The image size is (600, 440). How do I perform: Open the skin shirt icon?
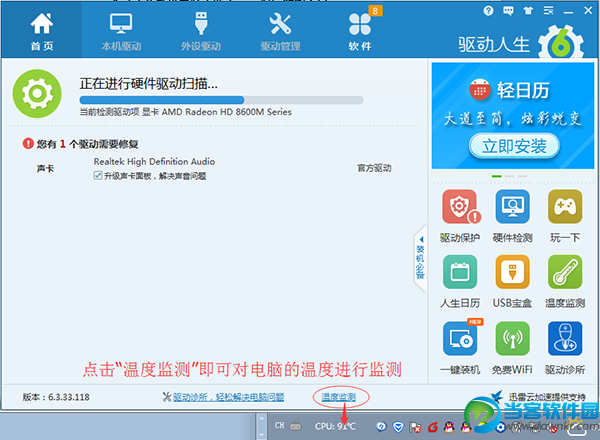click(528, 11)
